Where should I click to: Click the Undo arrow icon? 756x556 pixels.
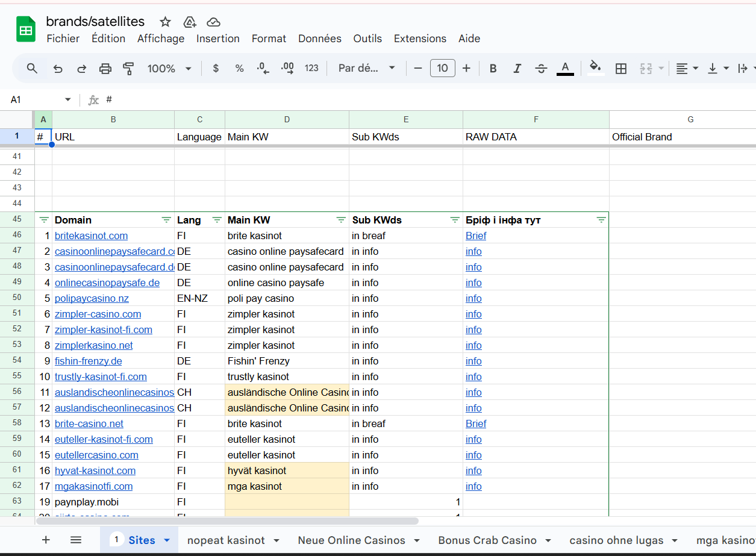(58, 69)
